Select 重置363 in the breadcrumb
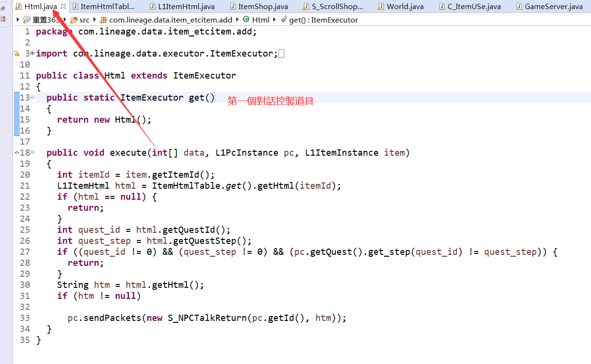The height and width of the screenshot is (364, 591). point(46,20)
